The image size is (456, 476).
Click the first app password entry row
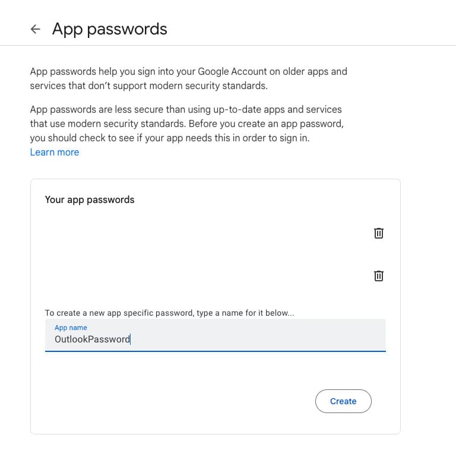(216, 233)
